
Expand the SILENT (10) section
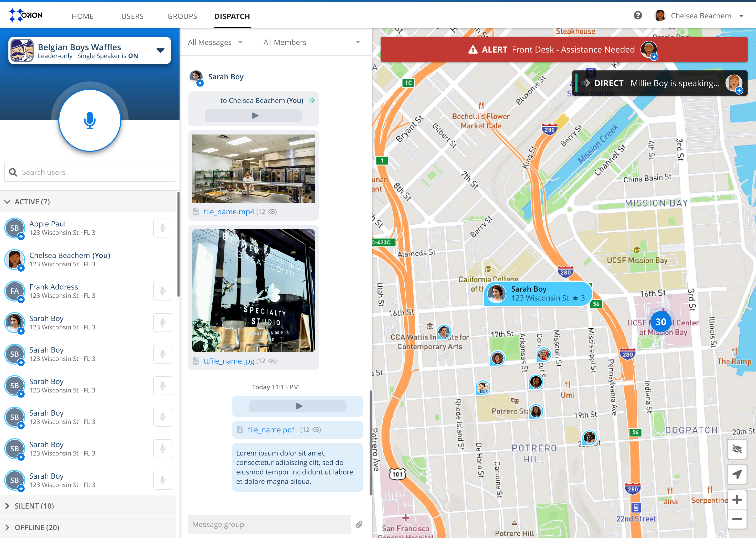pos(88,506)
